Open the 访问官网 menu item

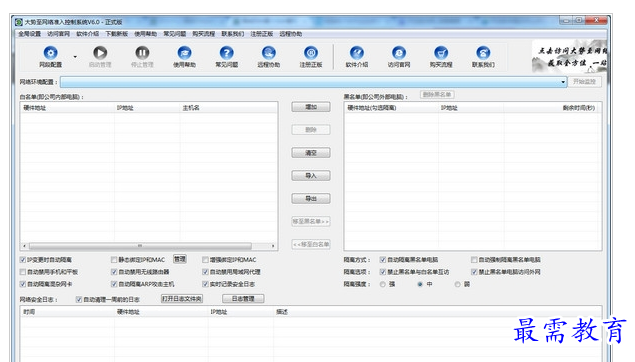[58, 34]
